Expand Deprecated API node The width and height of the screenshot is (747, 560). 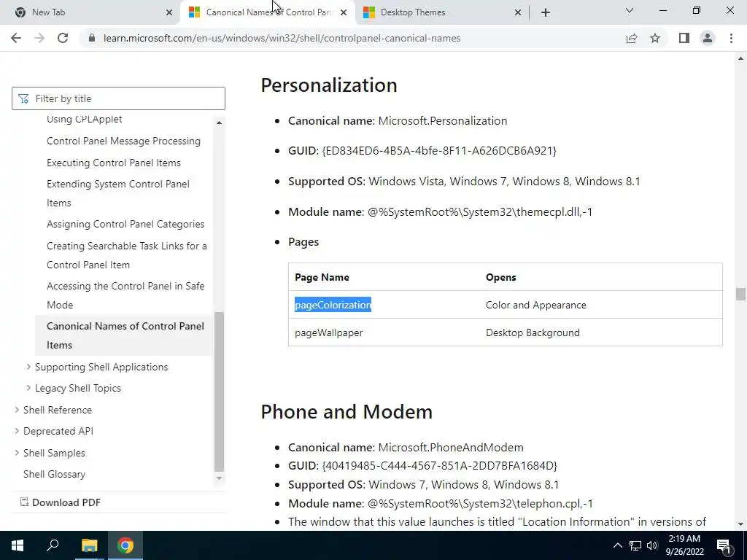pos(17,431)
